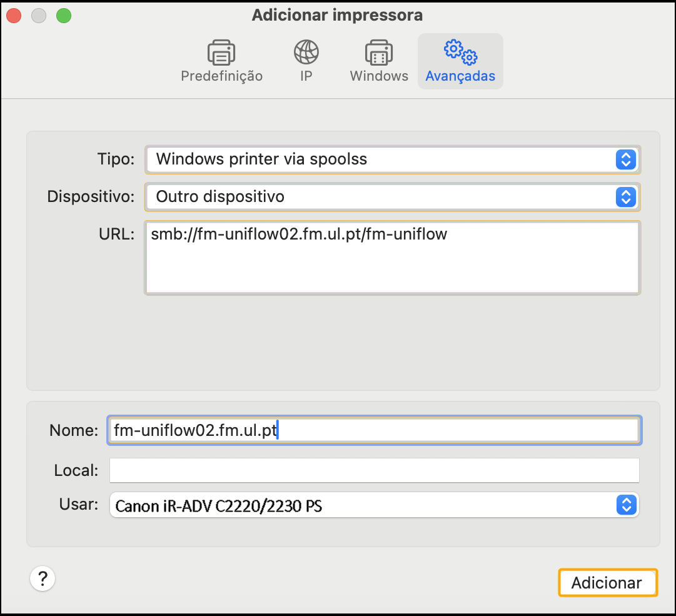Viewport: 676px width, 616px height.
Task: Zoom window with the green button
Action: click(64, 16)
